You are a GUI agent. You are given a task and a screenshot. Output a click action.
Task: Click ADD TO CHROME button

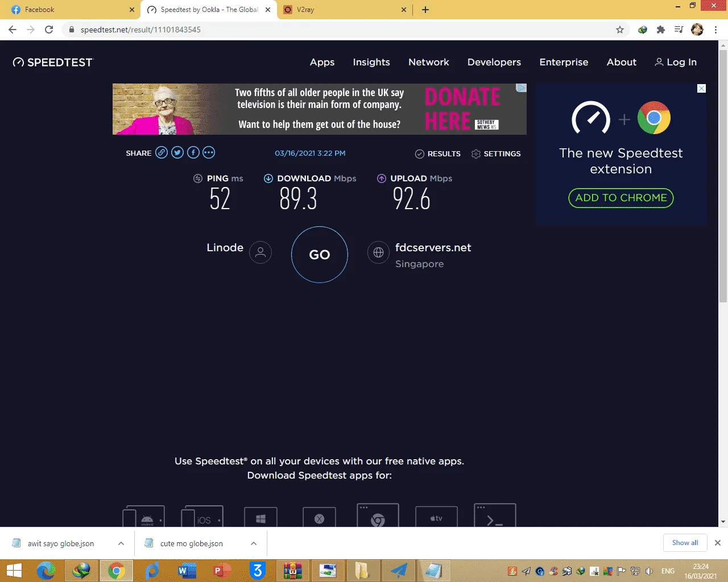[621, 198]
